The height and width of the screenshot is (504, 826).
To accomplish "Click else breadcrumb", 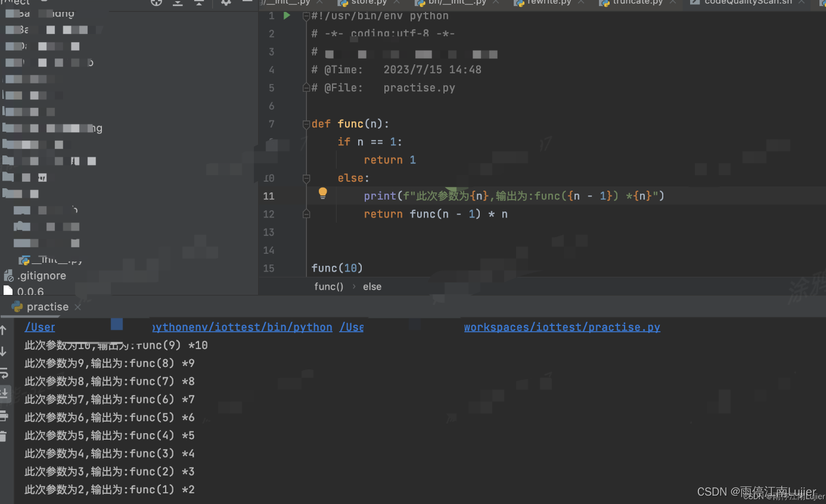I will [x=372, y=287].
